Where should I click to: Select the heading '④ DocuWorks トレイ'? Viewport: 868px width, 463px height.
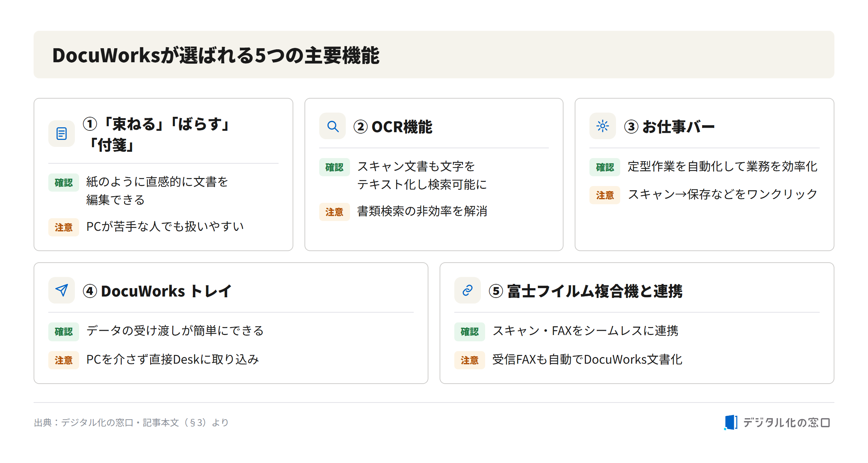[157, 291]
